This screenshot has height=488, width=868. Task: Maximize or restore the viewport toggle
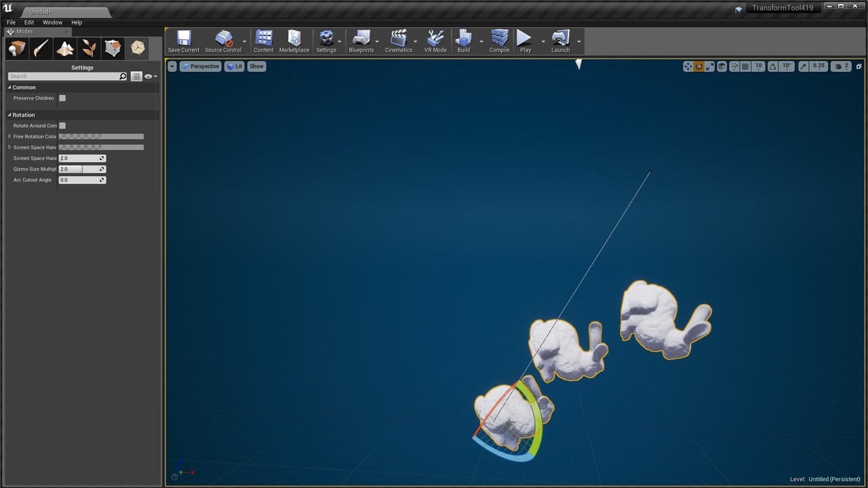[859, 66]
